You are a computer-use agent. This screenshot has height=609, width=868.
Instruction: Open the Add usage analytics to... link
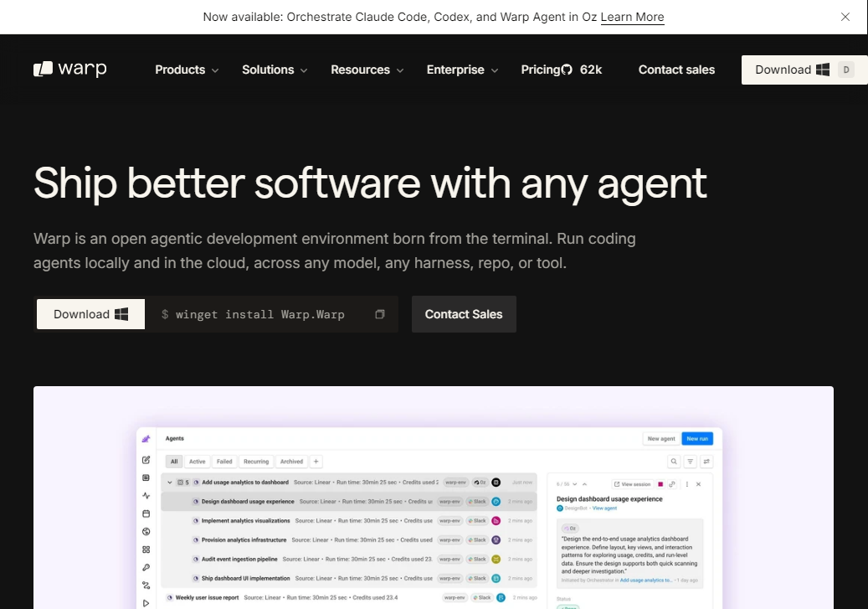point(646,581)
